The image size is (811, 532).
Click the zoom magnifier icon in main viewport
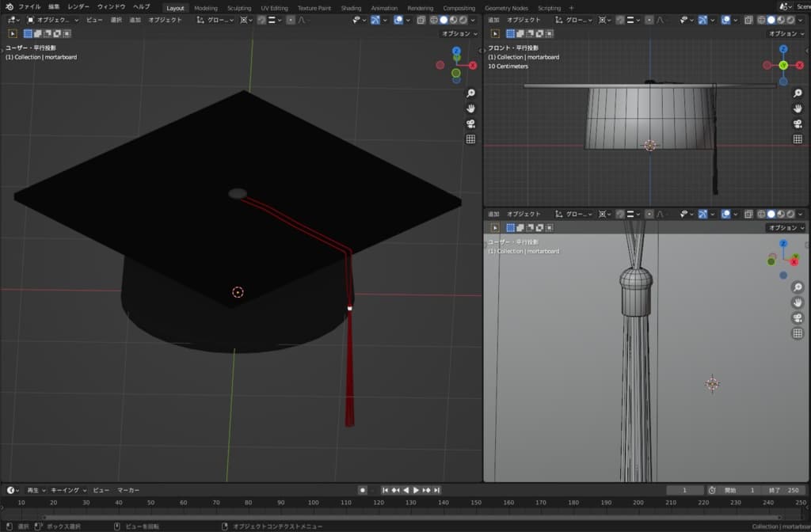tap(470, 93)
